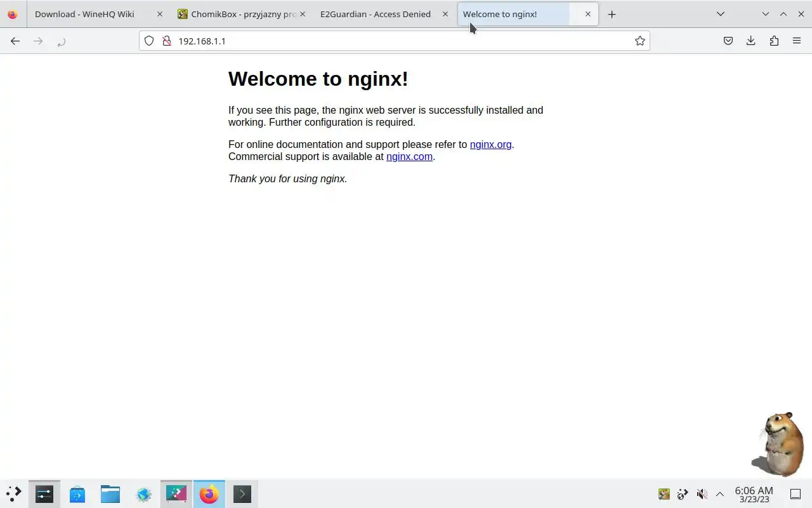The height and width of the screenshot is (508, 812).
Task: Close the WineHQ Wiki tab
Action: (x=159, y=14)
